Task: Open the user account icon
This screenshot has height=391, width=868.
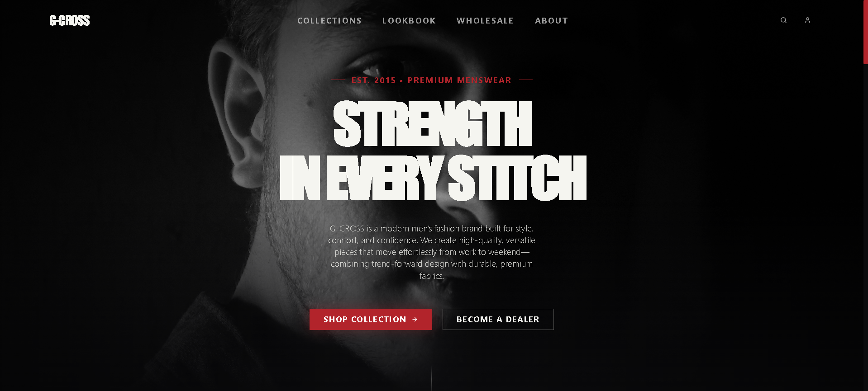Action: coord(807,20)
